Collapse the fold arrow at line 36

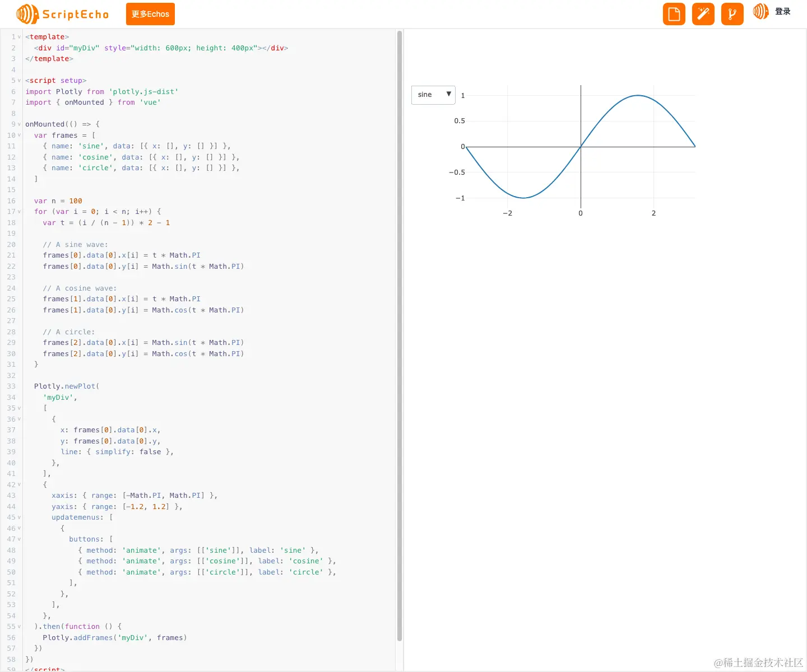(x=19, y=419)
